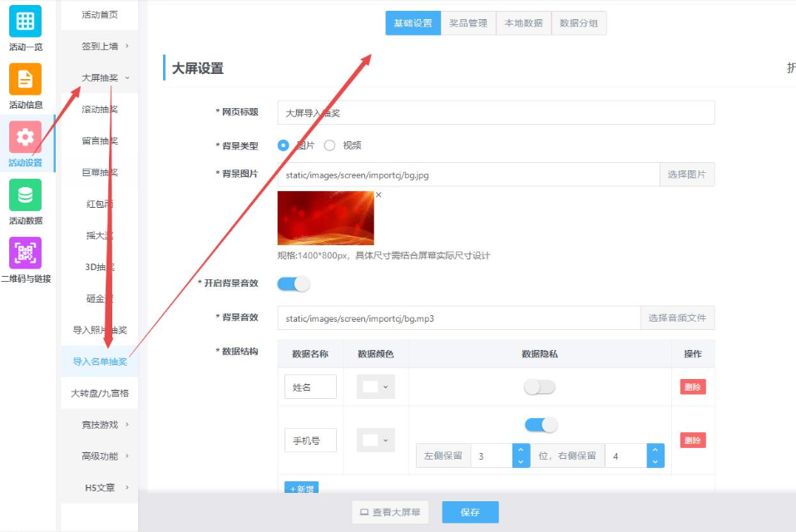The image size is (796, 532).
Task: Open the 二维码与链接 QR code icon
Action: click(25, 253)
